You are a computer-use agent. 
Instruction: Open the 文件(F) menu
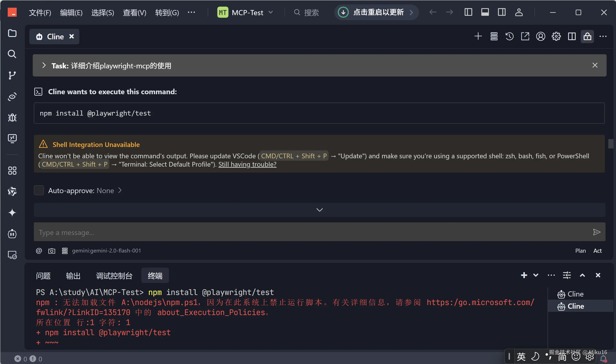[x=40, y=13]
